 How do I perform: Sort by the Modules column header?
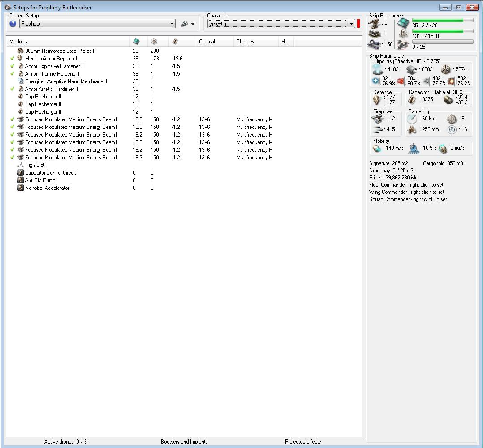(68, 42)
